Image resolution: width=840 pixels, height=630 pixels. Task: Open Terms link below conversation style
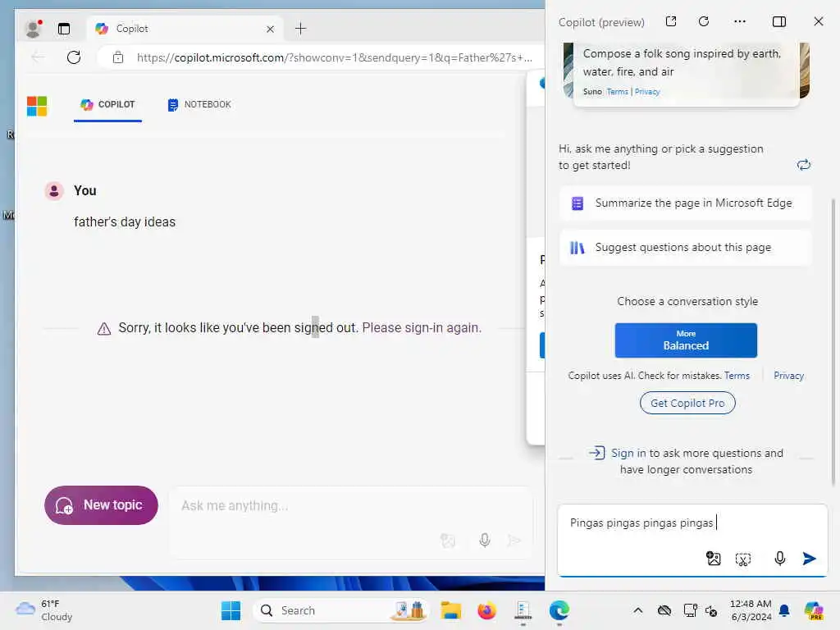(x=737, y=376)
